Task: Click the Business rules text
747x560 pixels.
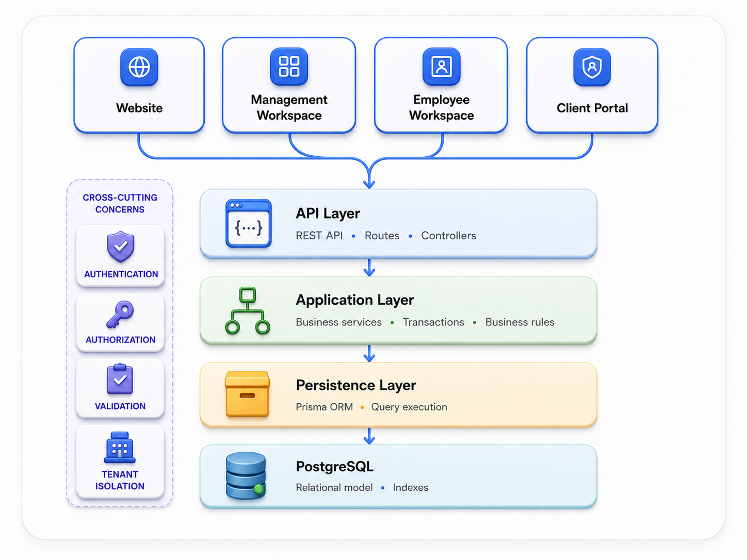Action: (520, 322)
